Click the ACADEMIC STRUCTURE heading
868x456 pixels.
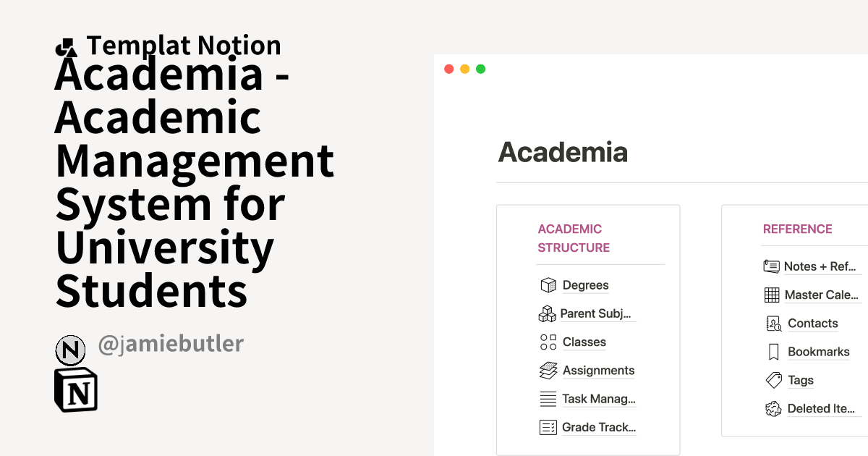574,238
